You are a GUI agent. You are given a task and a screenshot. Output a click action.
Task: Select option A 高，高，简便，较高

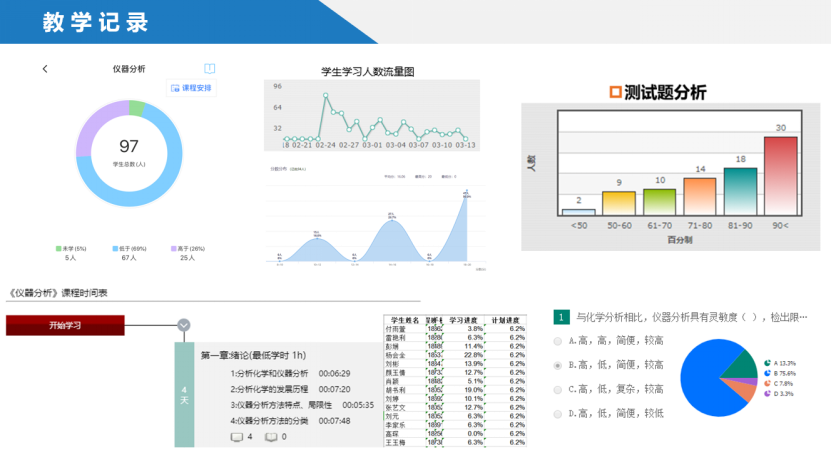coord(557,341)
